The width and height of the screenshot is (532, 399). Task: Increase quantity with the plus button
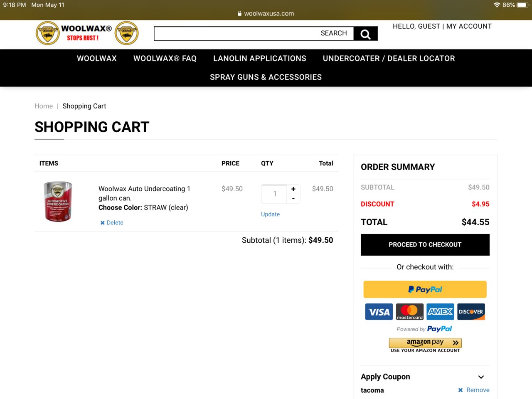click(x=293, y=189)
